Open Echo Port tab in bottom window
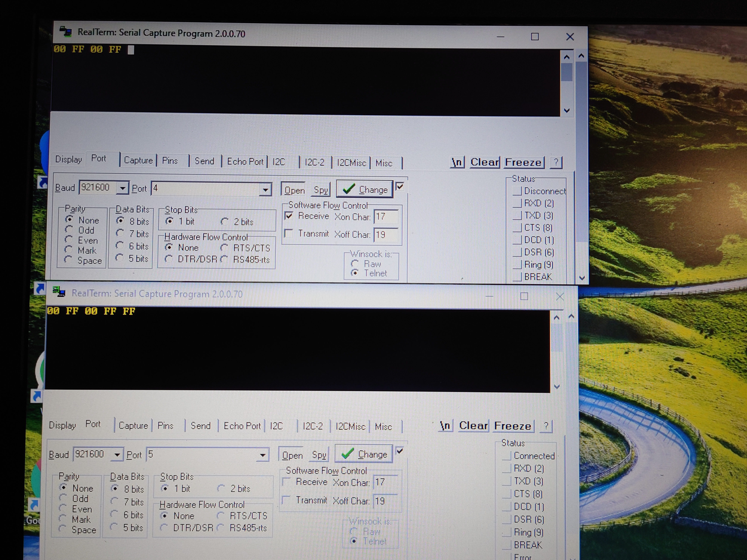747x560 pixels. [242, 426]
